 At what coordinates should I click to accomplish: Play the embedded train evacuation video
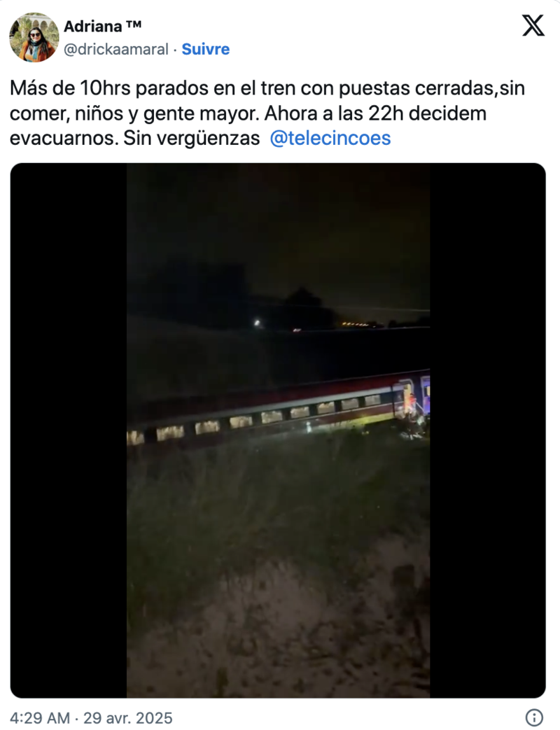[278, 430]
